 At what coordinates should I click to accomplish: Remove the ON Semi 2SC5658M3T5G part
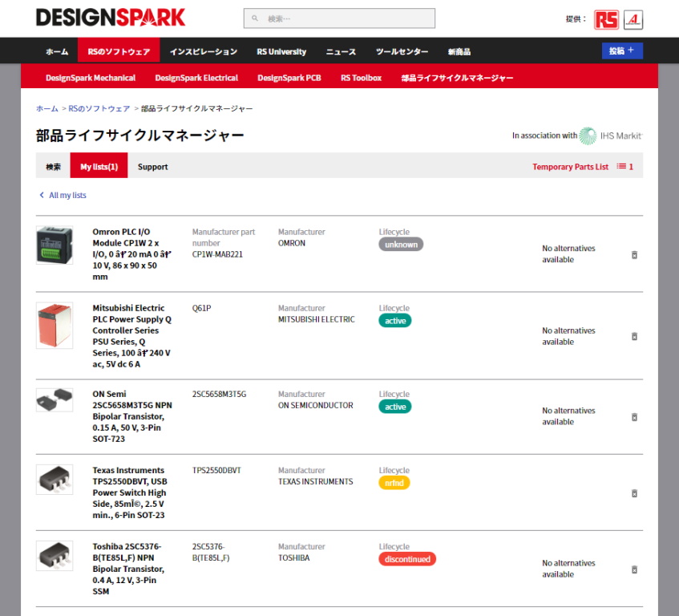pyautogui.click(x=634, y=417)
